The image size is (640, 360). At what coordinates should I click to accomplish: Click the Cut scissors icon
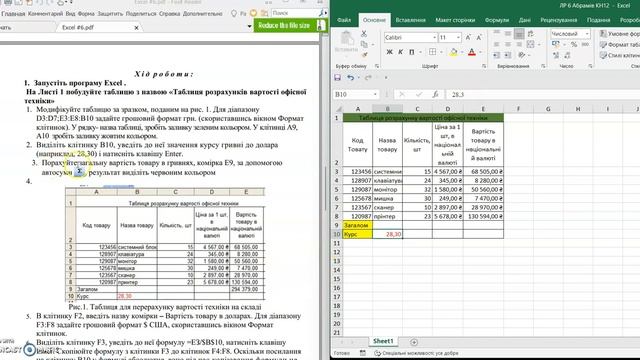(364, 34)
